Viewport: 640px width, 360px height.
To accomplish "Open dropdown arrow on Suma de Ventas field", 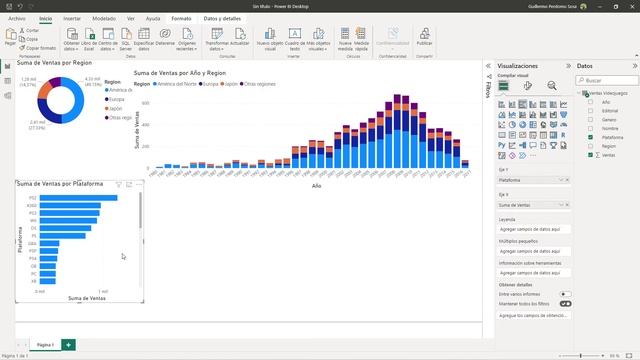I will (x=561, y=205).
